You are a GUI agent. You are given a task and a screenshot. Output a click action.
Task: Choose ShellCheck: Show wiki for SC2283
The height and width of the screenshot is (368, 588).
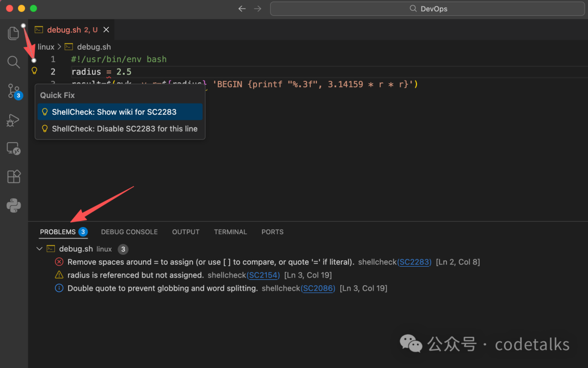[x=120, y=112]
